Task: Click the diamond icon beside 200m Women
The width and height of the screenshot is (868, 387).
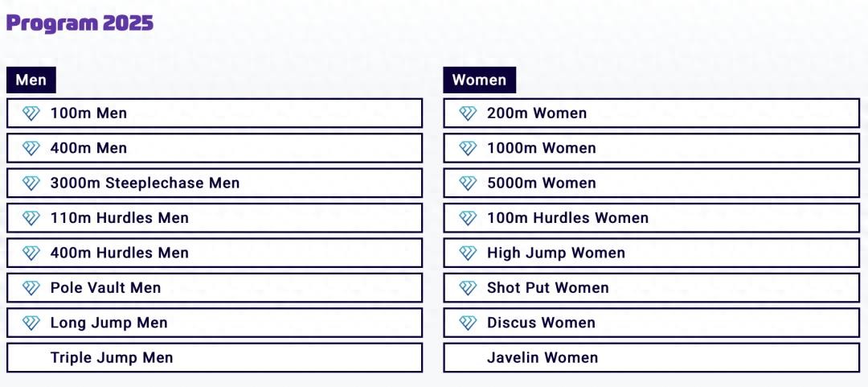Action: click(x=468, y=113)
